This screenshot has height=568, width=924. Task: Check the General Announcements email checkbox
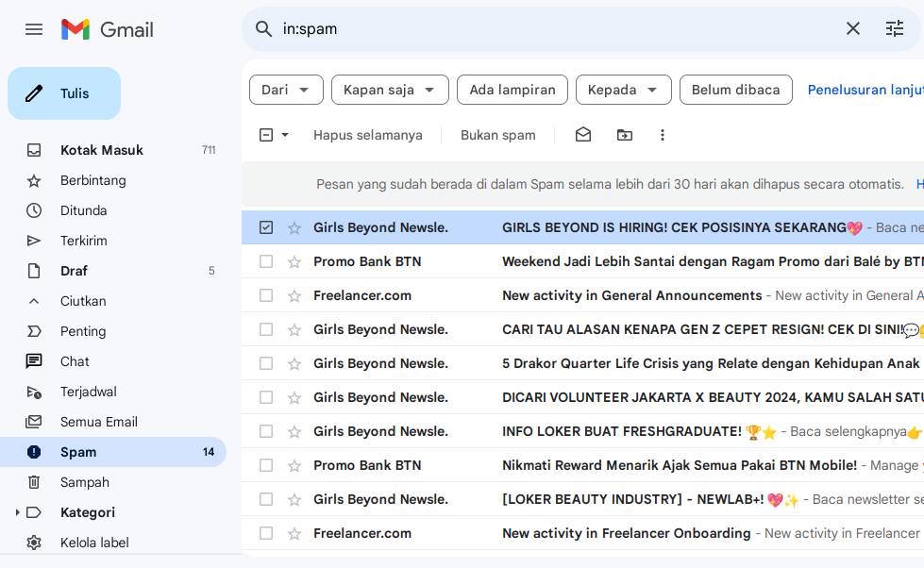click(x=266, y=295)
